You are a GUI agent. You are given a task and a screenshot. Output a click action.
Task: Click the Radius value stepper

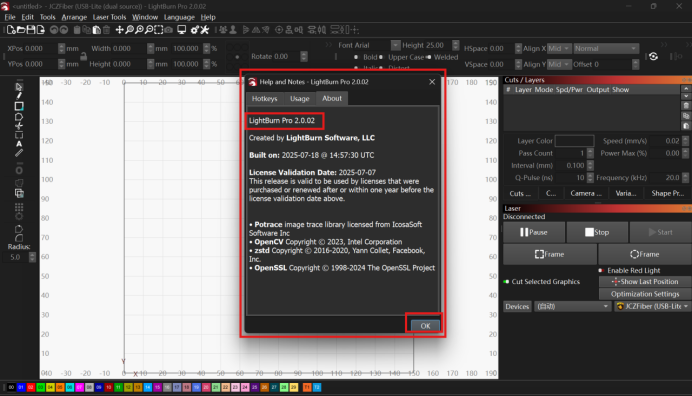pos(32,257)
